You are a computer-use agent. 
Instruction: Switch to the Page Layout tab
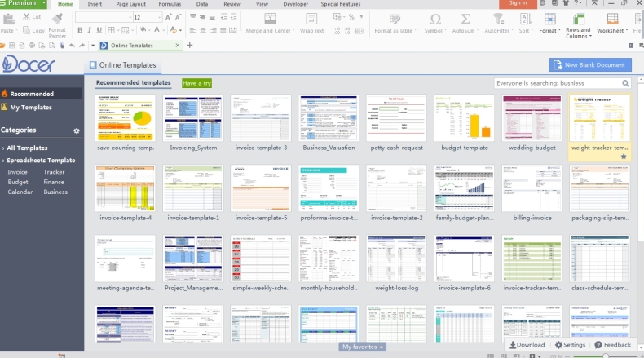coord(131,4)
